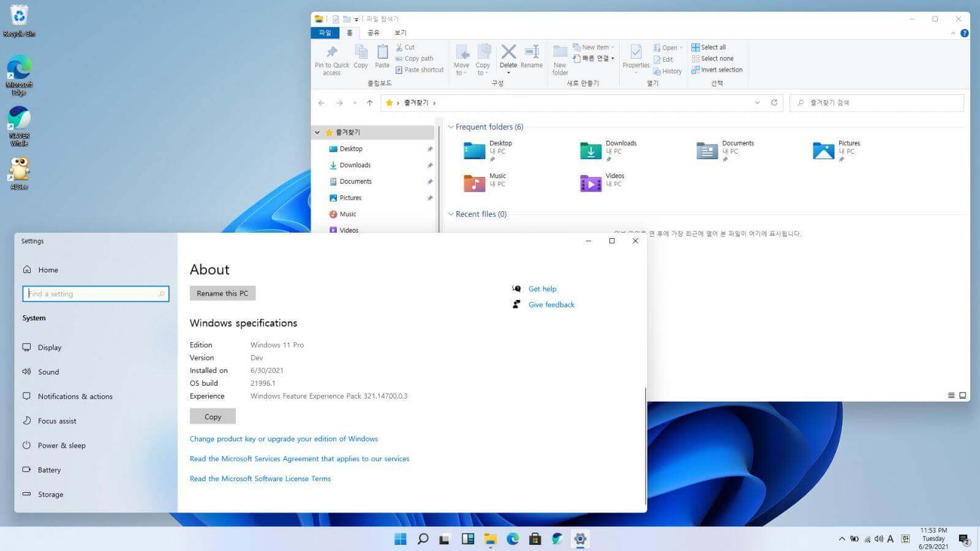Click the Back arrow in File Explorer
Viewport: 980px width, 551px height.
click(x=322, y=103)
